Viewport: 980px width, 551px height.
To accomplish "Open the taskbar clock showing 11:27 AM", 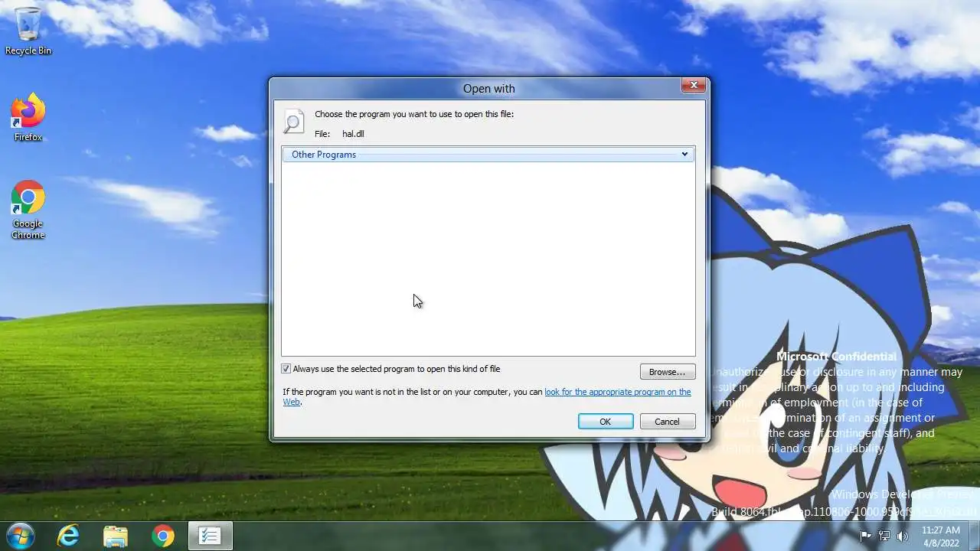I will 940,536.
